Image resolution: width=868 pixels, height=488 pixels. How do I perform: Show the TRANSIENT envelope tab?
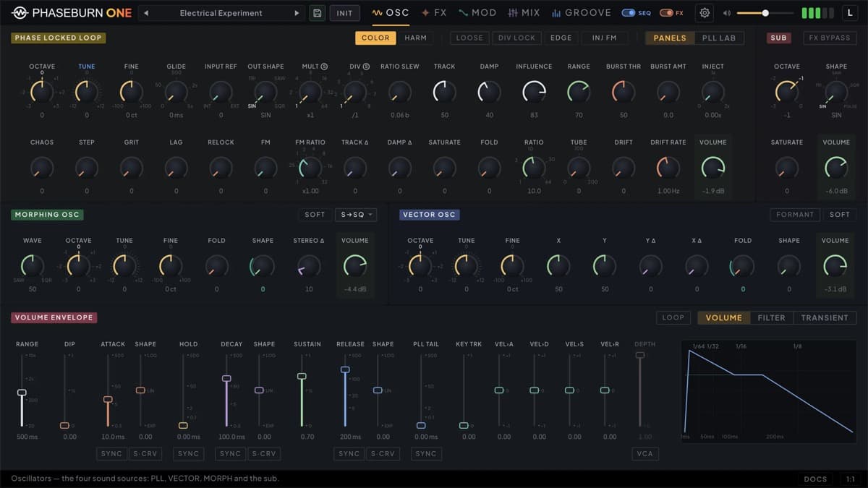[x=825, y=317]
